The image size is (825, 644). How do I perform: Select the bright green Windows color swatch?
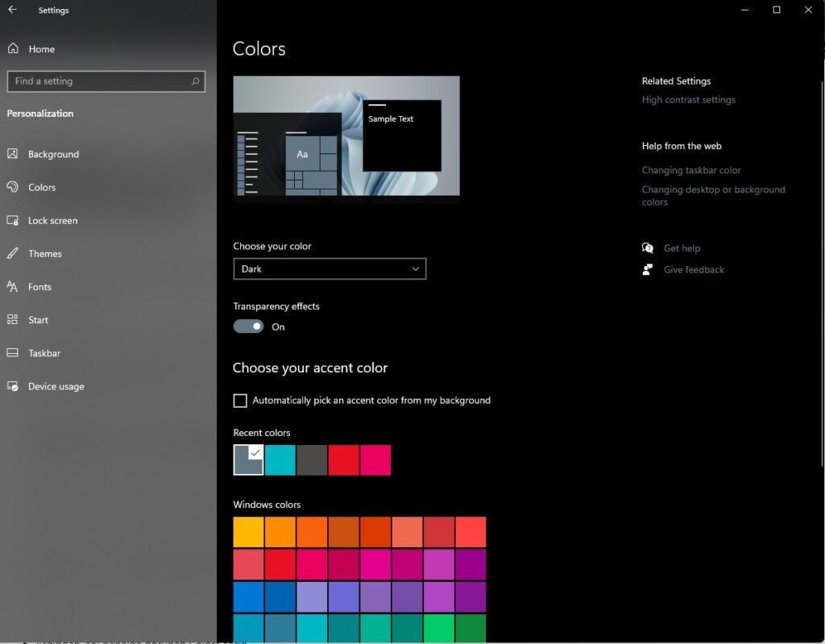(439, 628)
